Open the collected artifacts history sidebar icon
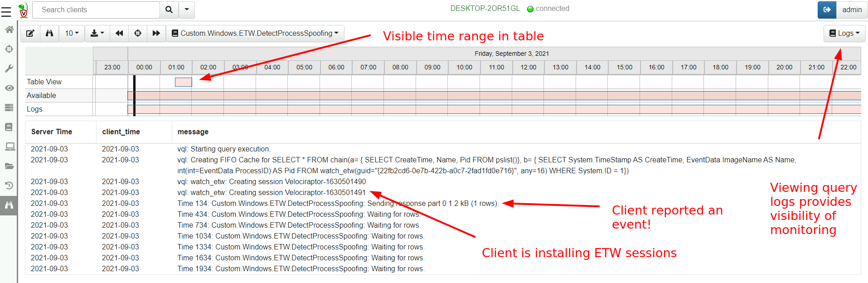The height and width of the screenshot is (283, 868). click(x=9, y=185)
